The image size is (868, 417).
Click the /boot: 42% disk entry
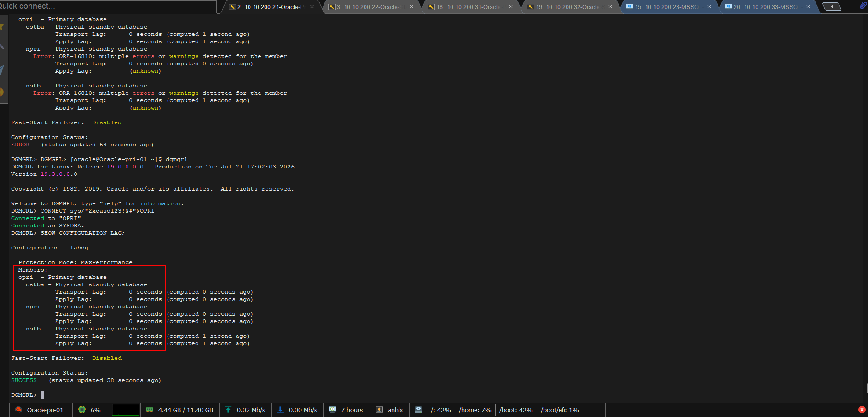pos(516,410)
